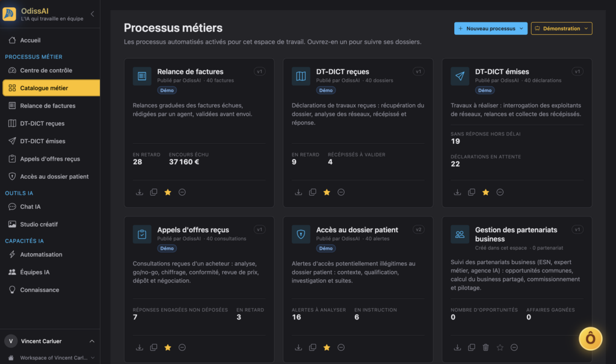
Task: Toggle favorite star on Relance de factures card
Action: coord(168,192)
